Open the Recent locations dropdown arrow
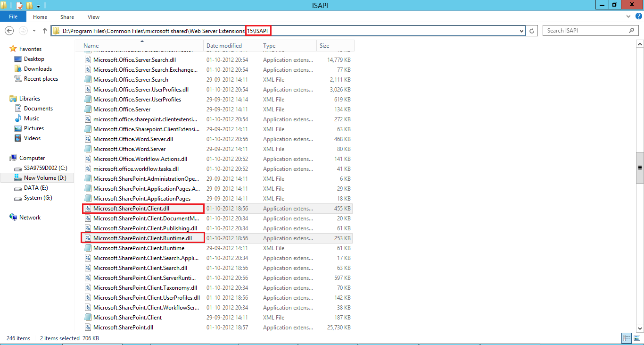Viewport: 644px width, 345px height. pyautogui.click(x=34, y=31)
